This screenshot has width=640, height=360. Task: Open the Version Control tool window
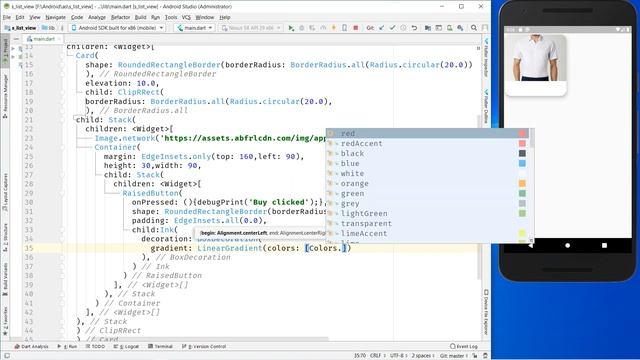point(204,346)
